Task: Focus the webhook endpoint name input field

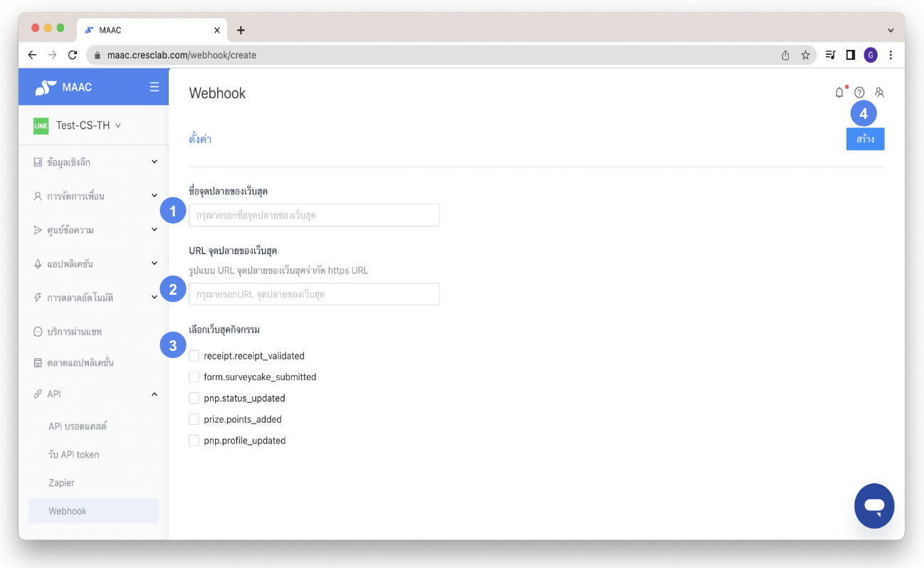Action: tap(314, 215)
